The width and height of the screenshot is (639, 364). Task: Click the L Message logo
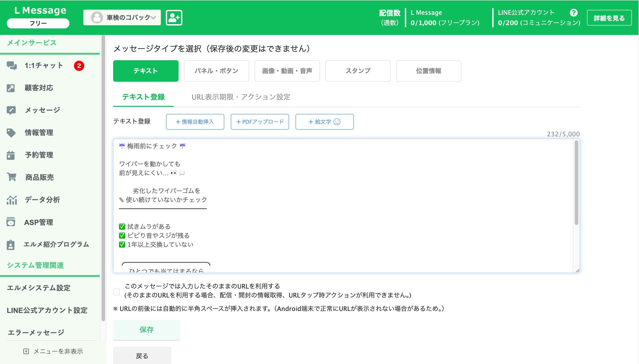click(x=40, y=10)
